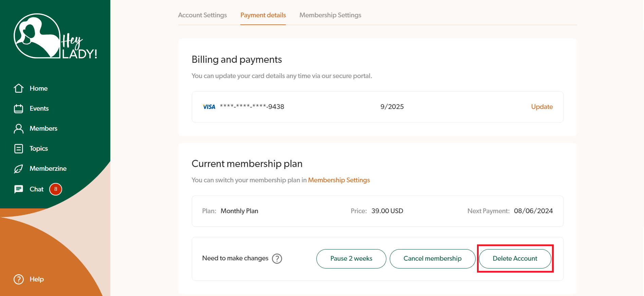
Task: Select the Topics document icon
Action: click(x=19, y=149)
